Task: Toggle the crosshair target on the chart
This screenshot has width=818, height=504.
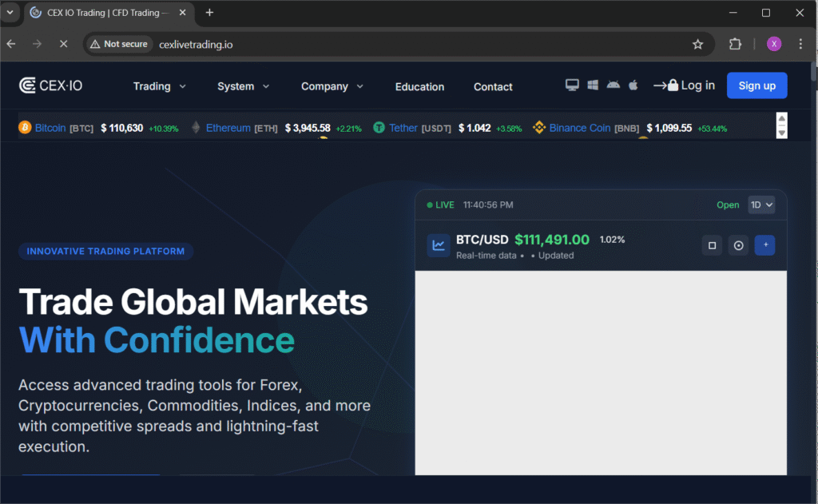Action: pos(738,245)
